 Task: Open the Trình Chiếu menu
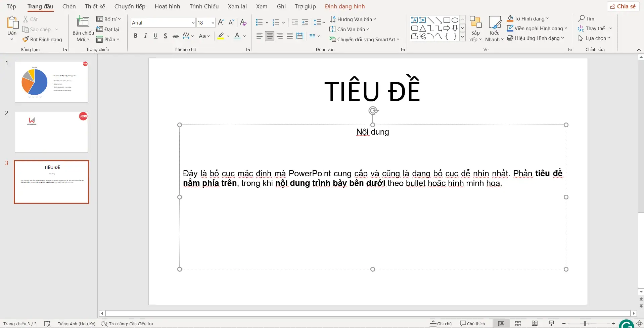click(x=203, y=6)
